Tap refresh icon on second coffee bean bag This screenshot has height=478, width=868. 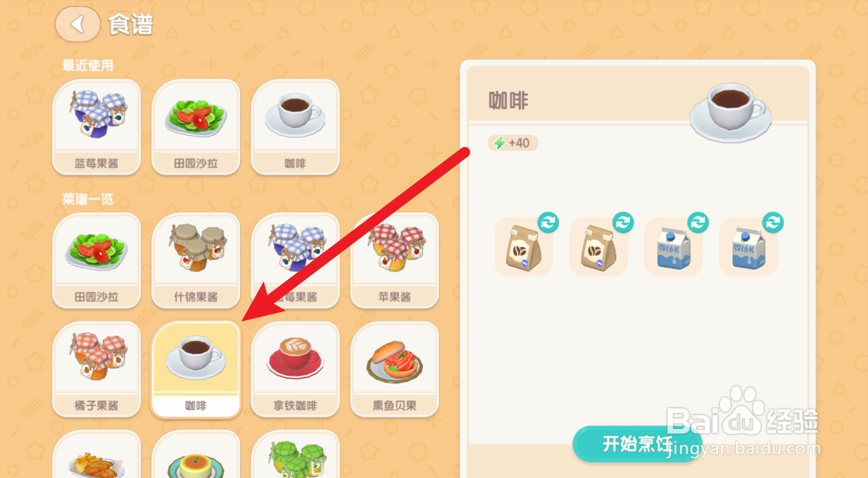[x=623, y=222]
